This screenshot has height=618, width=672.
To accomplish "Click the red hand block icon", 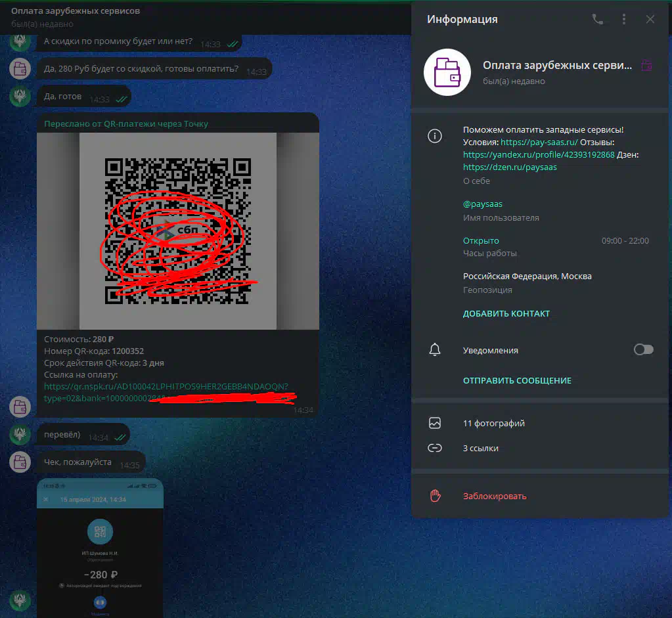I will [x=435, y=496].
